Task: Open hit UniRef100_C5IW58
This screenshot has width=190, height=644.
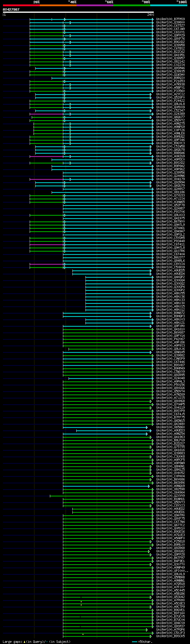Action: click(170, 146)
